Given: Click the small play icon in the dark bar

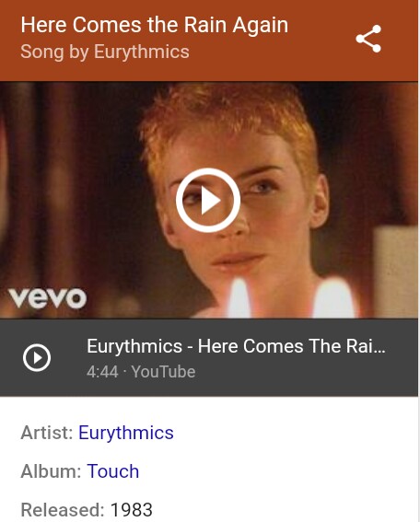Looking at the screenshot, I should pos(37,357).
